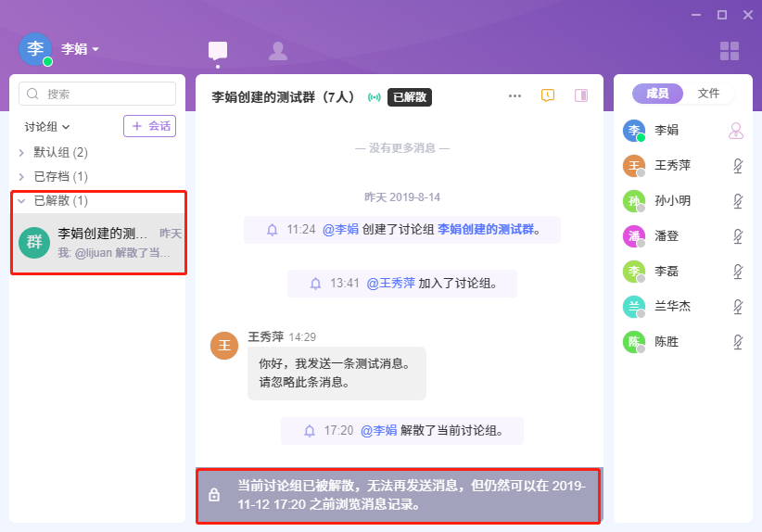Open the message history clock icon

548,95
